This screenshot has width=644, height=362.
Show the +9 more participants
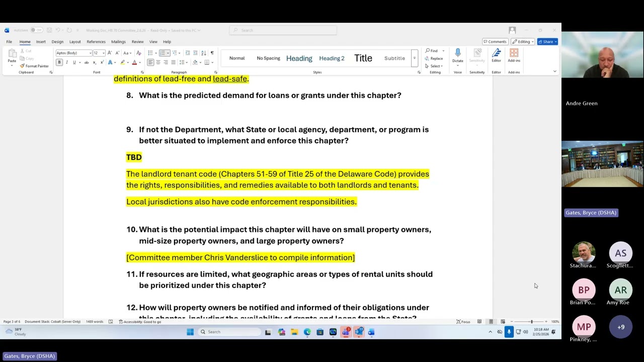[621, 327]
